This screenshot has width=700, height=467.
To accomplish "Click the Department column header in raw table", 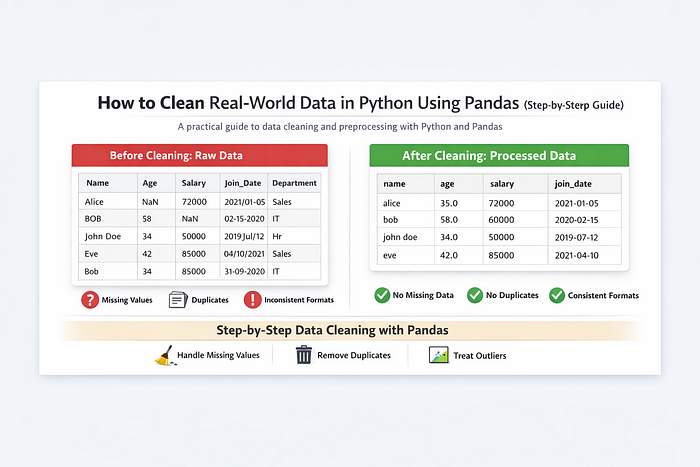I will (x=294, y=183).
